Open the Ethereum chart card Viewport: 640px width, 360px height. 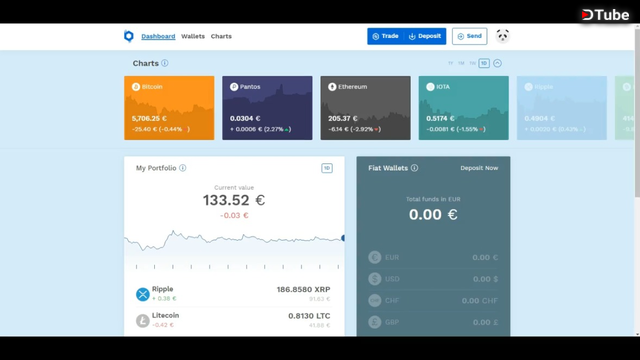[366, 108]
